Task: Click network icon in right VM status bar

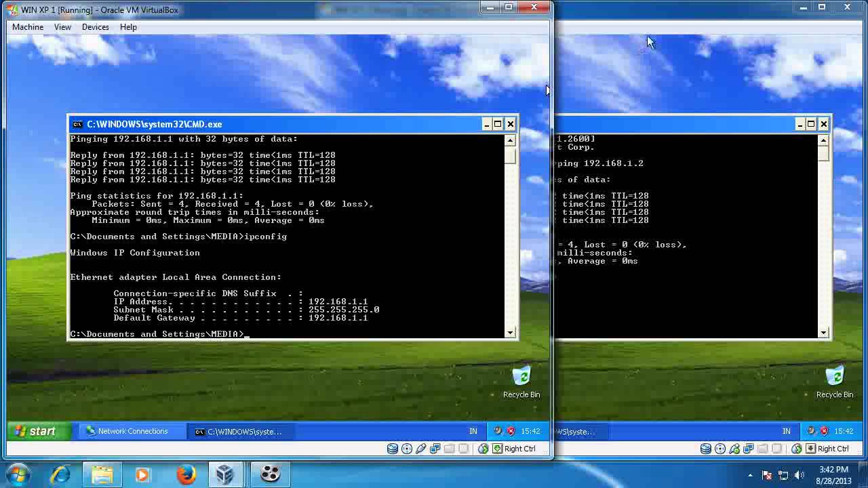Action: click(748, 449)
